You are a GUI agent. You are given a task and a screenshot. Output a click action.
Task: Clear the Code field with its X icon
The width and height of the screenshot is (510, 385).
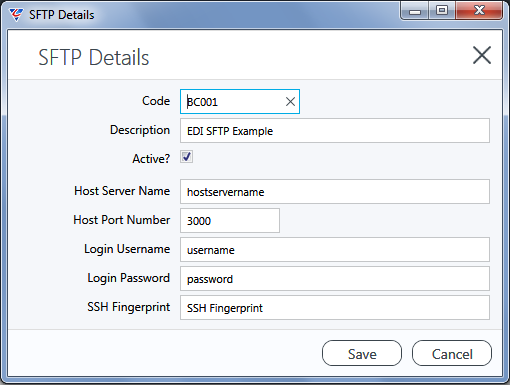pyautogui.click(x=290, y=102)
